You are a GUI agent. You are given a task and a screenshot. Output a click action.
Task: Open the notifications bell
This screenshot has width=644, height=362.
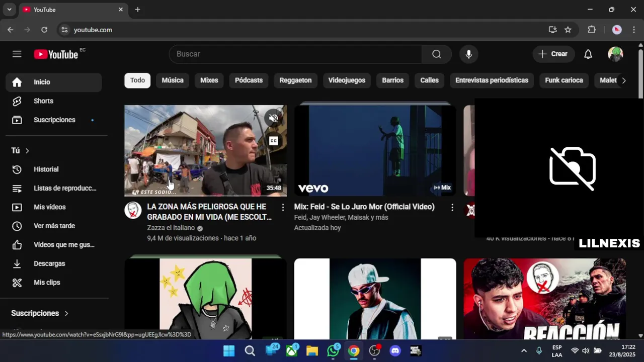588,54
